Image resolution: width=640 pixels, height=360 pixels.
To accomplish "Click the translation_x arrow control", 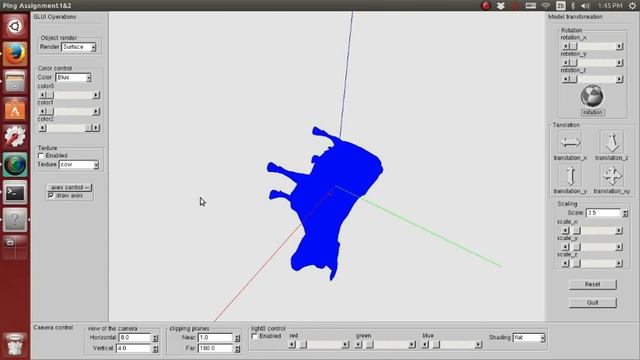I will pyautogui.click(x=570, y=142).
